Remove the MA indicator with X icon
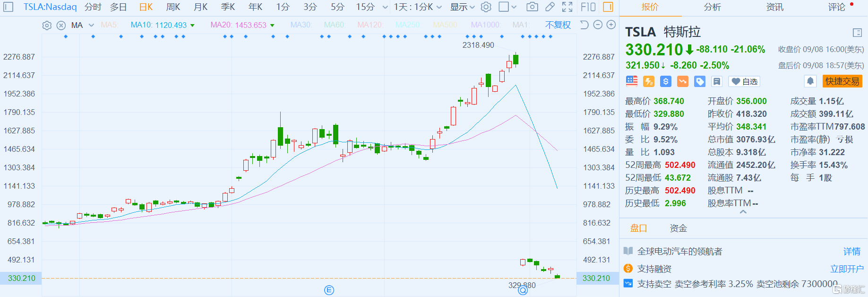868x297 pixels. pyautogui.click(x=61, y=26)
